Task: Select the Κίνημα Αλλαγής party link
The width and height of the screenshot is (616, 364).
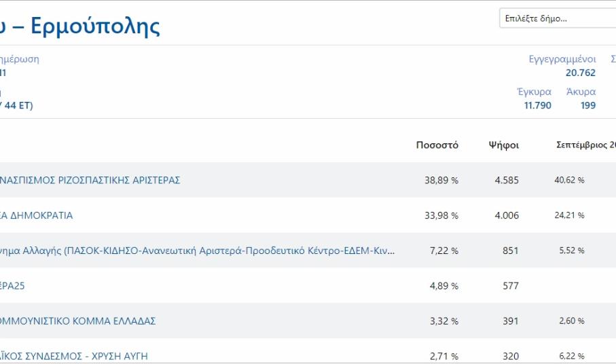Action: [x=197, y=251]
